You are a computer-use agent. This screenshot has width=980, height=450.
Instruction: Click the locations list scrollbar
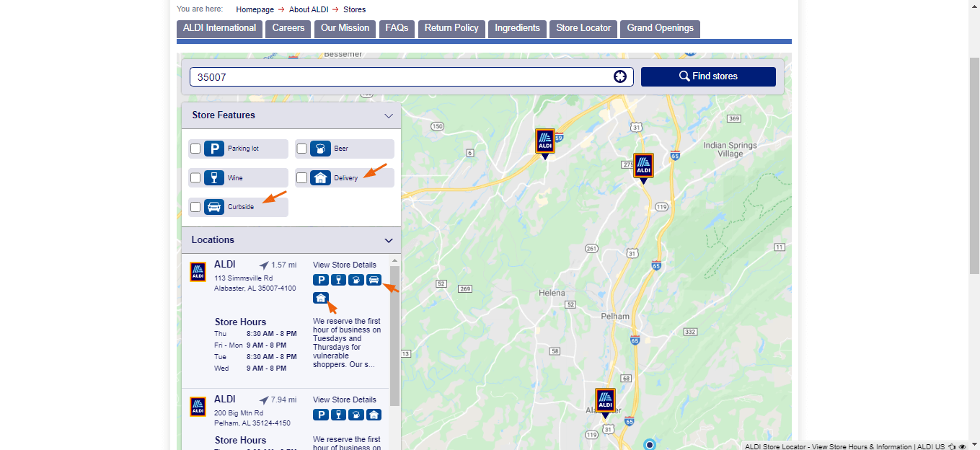pos(394,335)
